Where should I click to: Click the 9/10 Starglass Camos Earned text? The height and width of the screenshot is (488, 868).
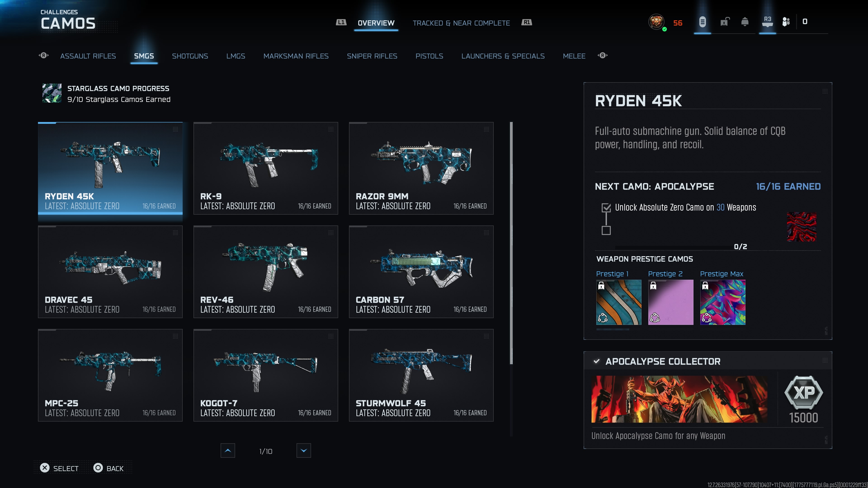119,99
